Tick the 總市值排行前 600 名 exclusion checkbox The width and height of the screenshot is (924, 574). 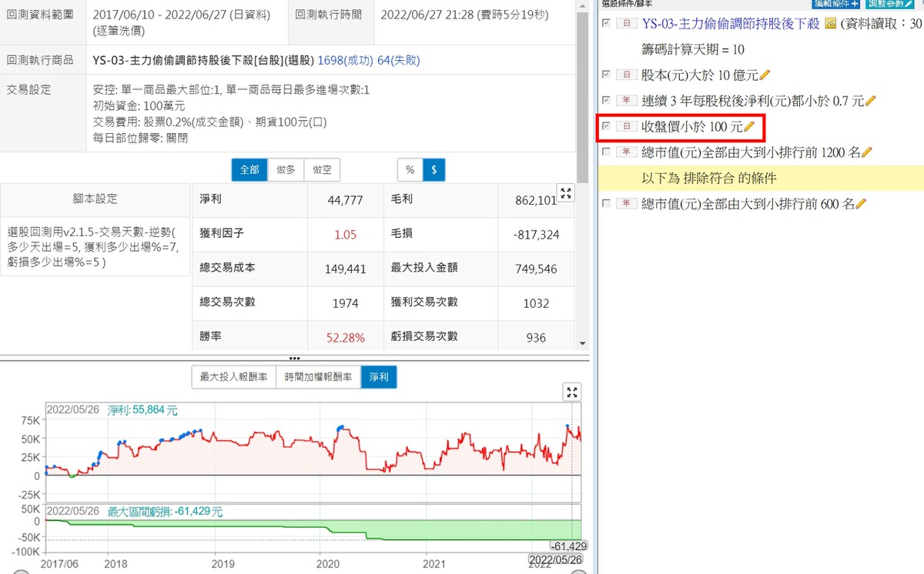point(606,204)
